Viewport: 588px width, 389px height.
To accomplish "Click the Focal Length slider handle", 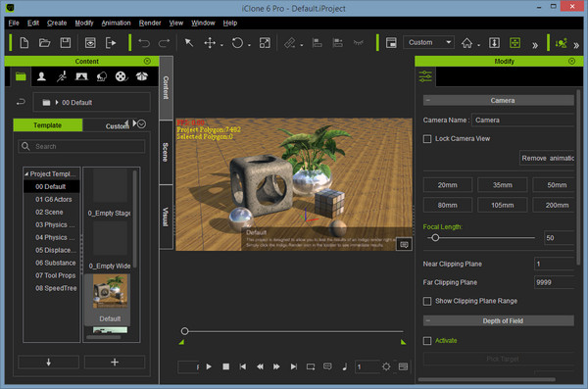I will pos(435,238).
